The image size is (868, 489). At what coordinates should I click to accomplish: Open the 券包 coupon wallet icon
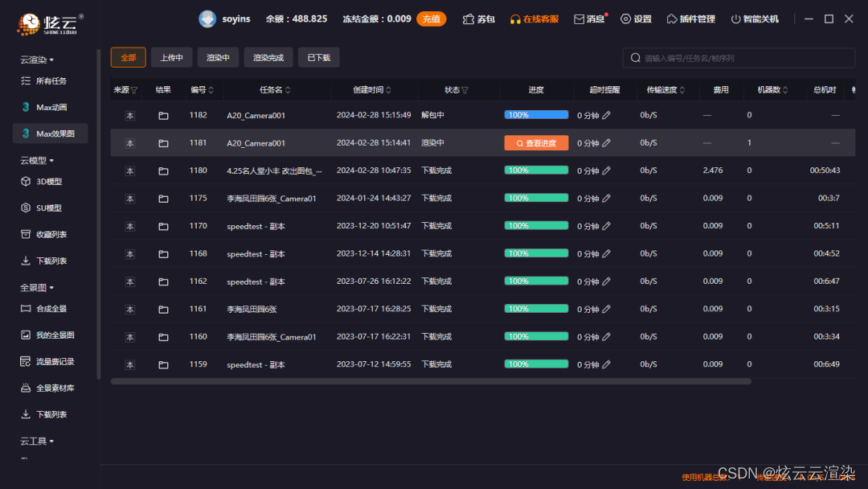(469, 19)
